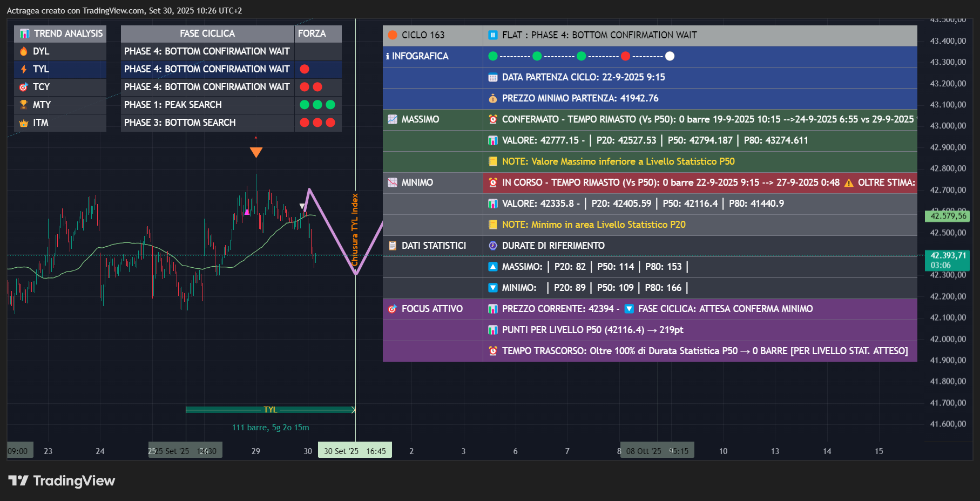
Task: Click 'DURATE DI RIFERIMENTO' text
Action: [x=553, y=246]
